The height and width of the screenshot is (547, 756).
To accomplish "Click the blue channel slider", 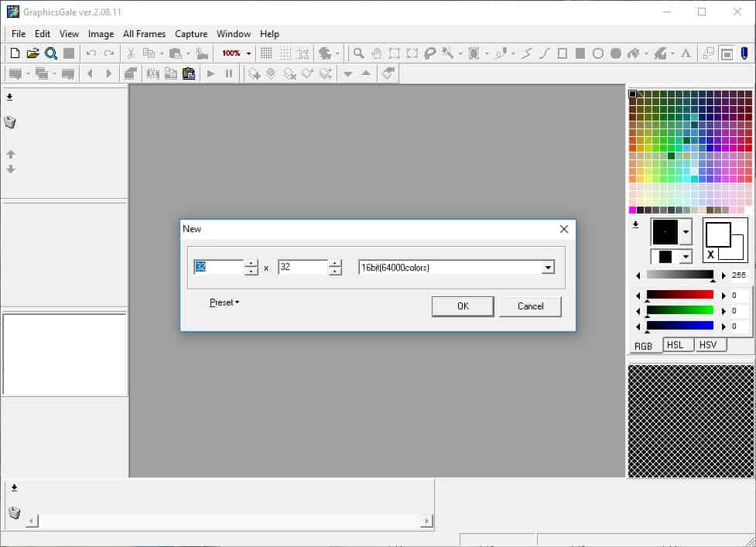I will pos(680,326).
